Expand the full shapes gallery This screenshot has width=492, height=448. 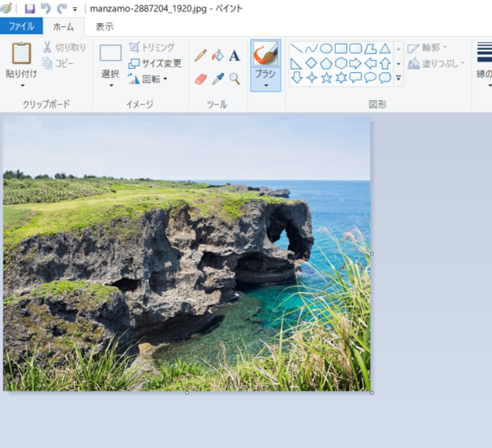(x=399, y=78)
